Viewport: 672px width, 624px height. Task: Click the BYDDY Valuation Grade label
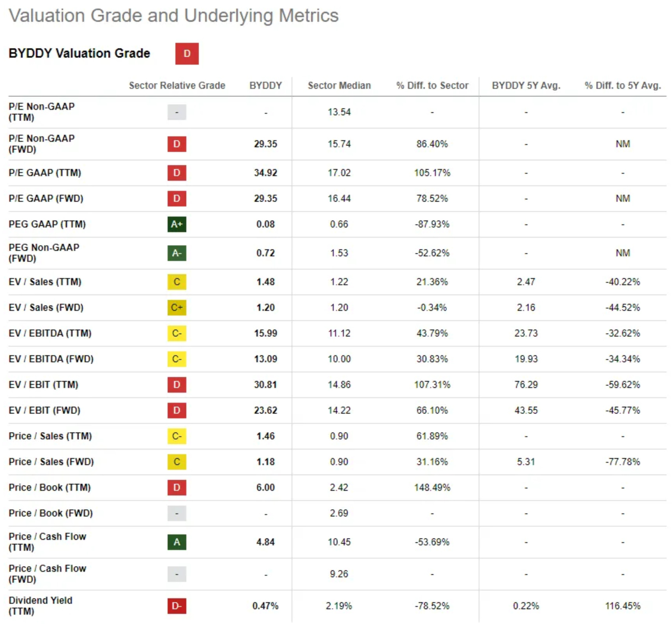79,53
